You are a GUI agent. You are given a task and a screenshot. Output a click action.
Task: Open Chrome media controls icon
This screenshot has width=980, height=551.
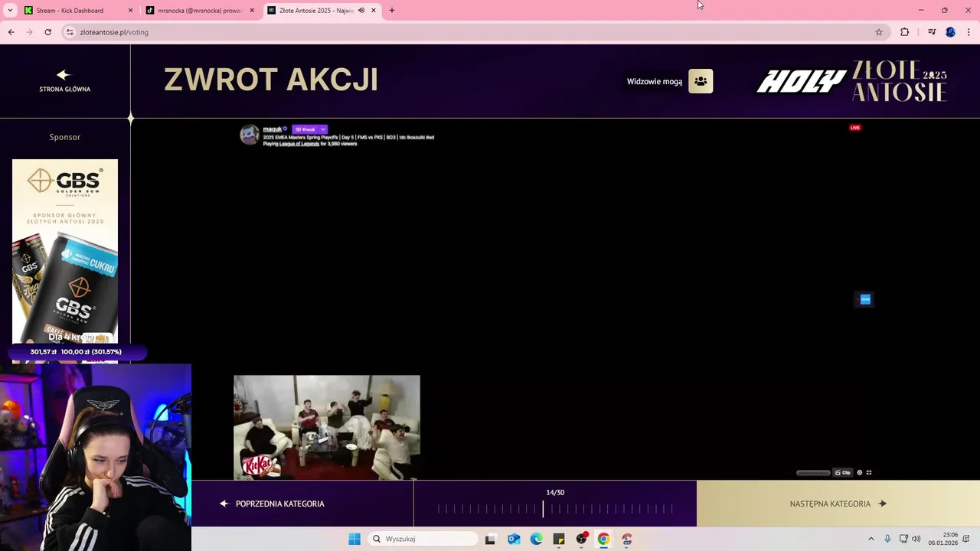pyautogui.click(x=932, y=32)
